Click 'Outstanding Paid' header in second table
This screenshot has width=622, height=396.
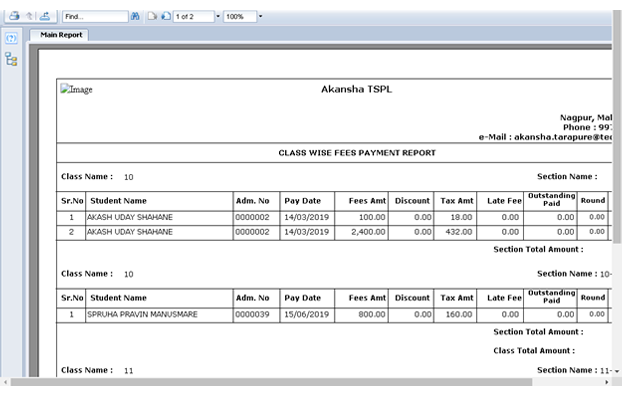point(551,296)
